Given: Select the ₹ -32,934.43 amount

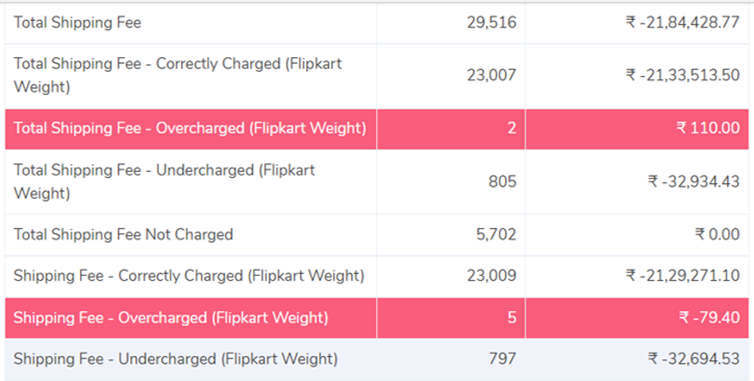Looking at the screenshot, I should [693, 181].
